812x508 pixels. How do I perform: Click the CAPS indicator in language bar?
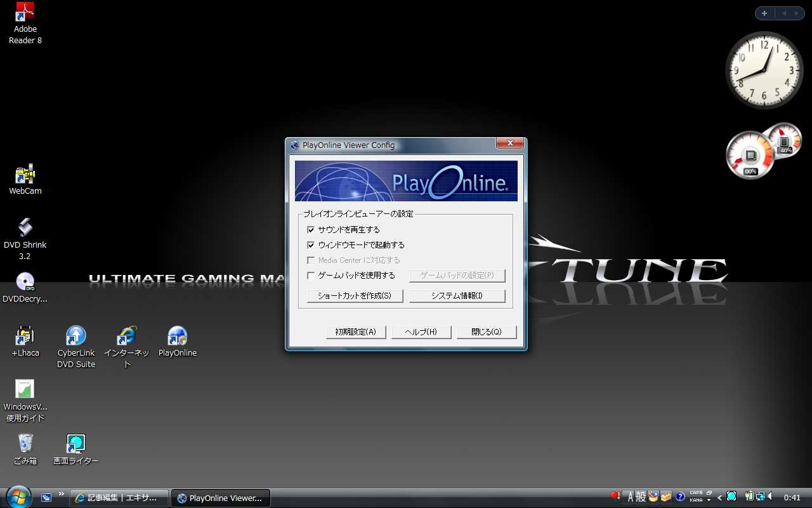coord(696,493)
